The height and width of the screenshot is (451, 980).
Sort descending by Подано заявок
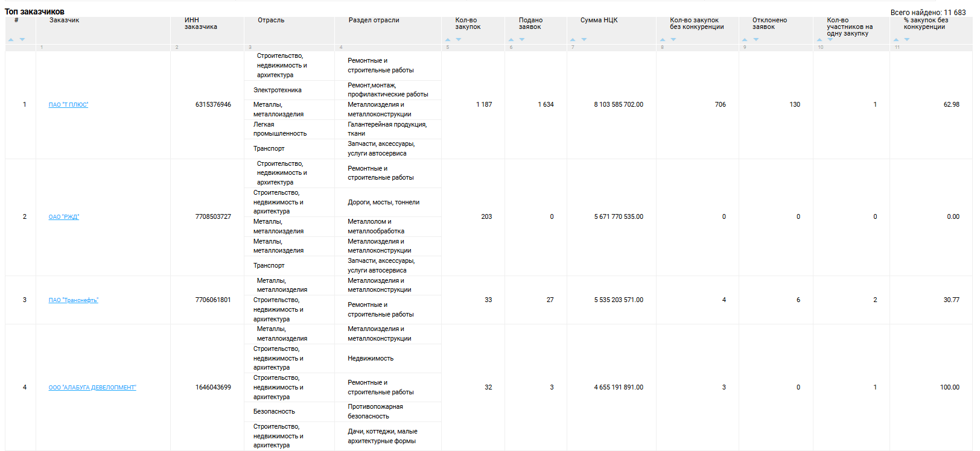pos(522,40)
